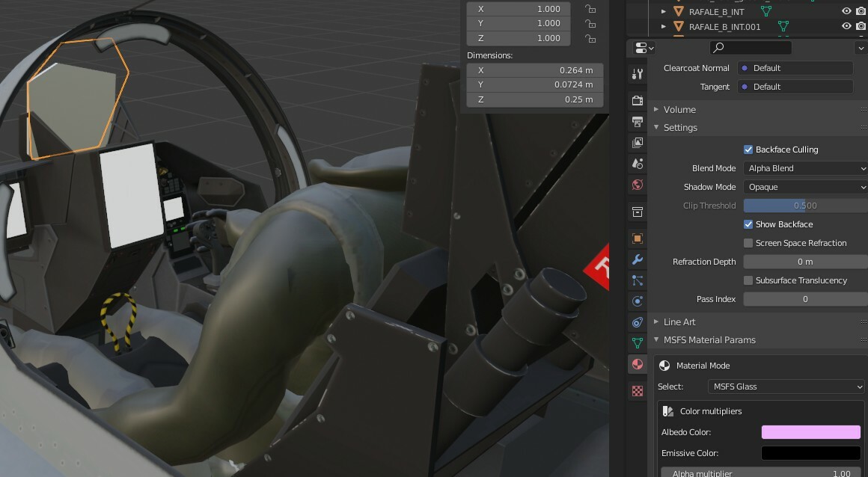Open the Object Constraints tab
Viewport: 868px width, 477px height.
pyautogui.click(x=638, y=322)
